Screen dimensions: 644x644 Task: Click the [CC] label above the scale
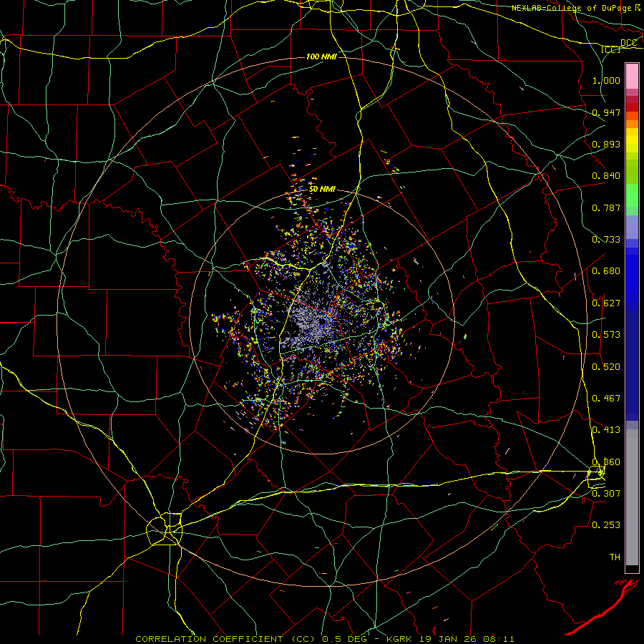[x=611, y=49]
